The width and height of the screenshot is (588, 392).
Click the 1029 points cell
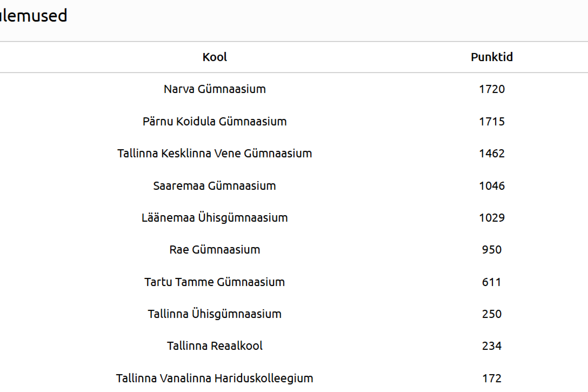[492, 218]
